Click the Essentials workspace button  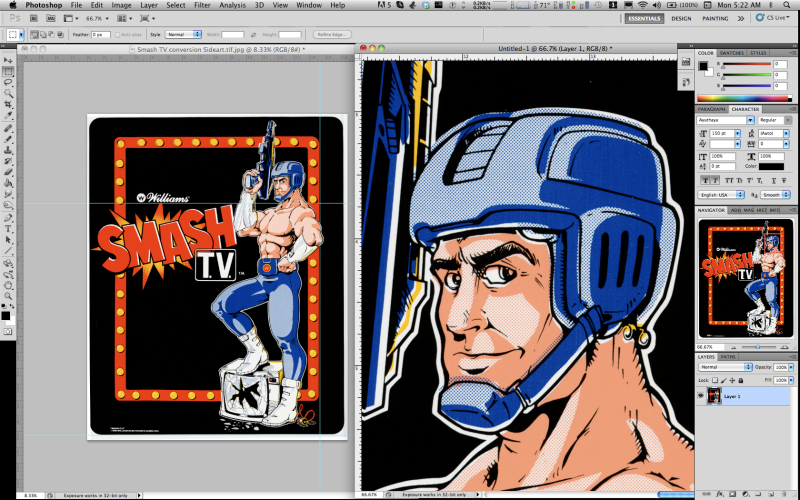pos(642,18)
